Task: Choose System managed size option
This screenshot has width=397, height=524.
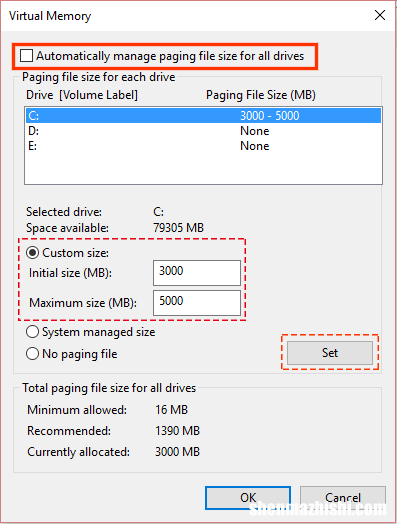Action: click(x=32, y=332)
